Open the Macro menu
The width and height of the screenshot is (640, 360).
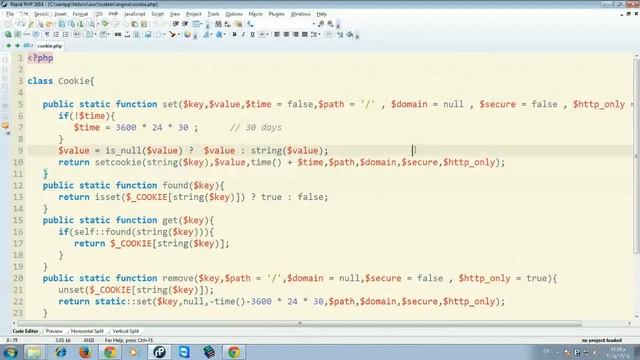tap(256, 14)
